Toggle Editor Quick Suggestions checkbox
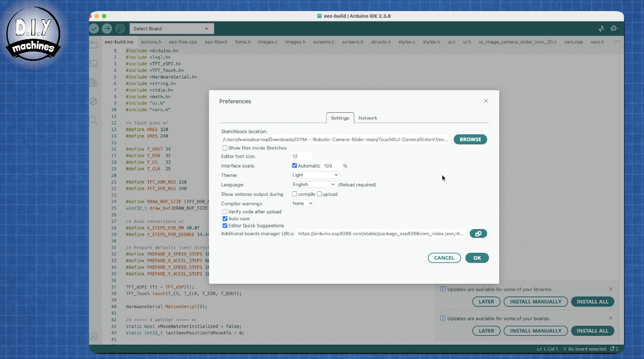 tap(224, 226)
